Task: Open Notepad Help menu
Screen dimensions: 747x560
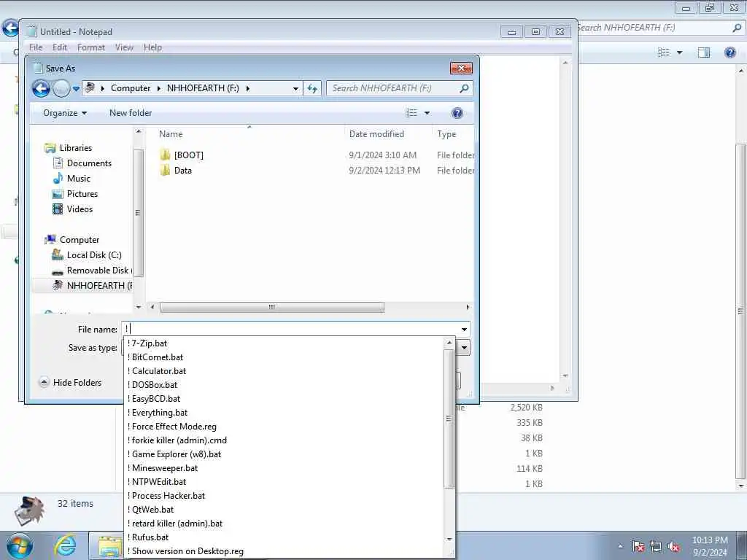Action: [153, 47]
